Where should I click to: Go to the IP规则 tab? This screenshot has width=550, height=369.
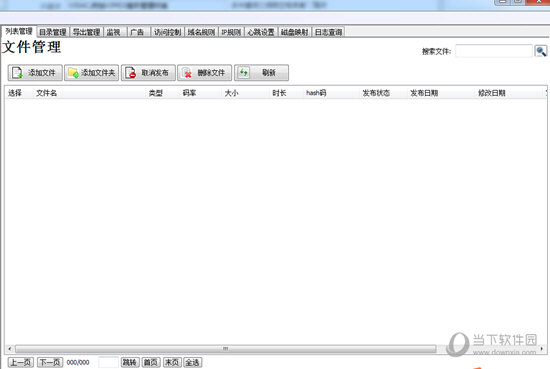point(231,32)
